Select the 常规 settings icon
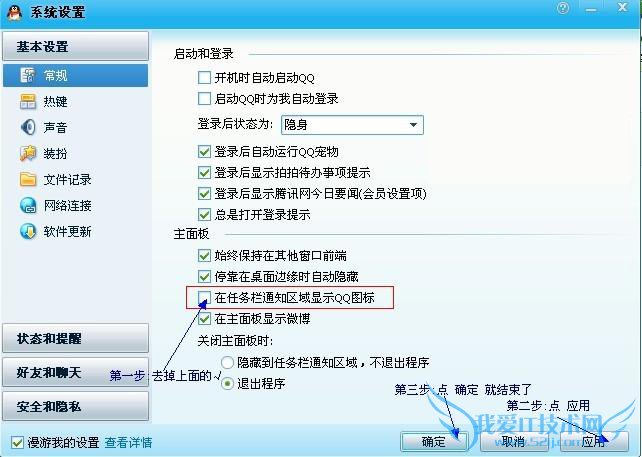642x457 pixels. 28,75
